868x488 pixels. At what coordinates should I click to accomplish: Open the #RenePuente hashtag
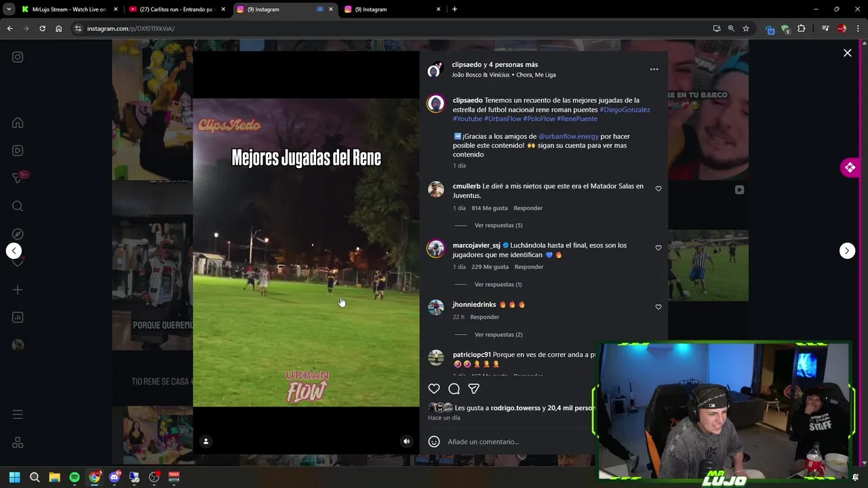(577, 119)
